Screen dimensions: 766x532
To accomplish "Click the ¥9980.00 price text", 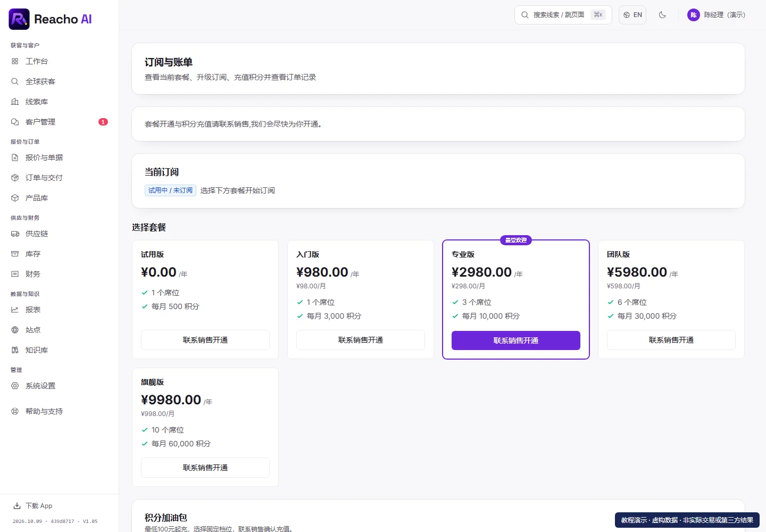I will 171,400.
